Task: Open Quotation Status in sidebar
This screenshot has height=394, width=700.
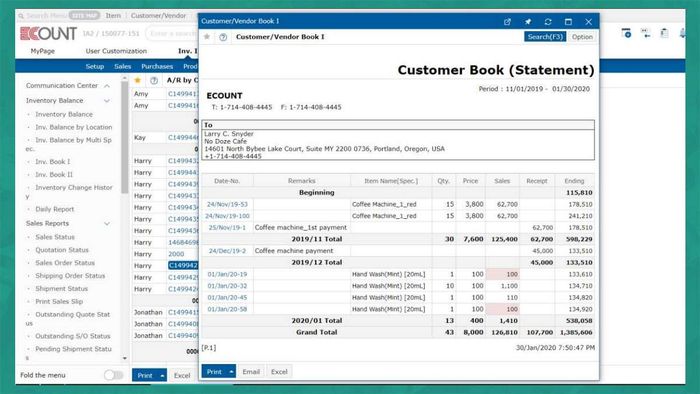Action: 62,250
